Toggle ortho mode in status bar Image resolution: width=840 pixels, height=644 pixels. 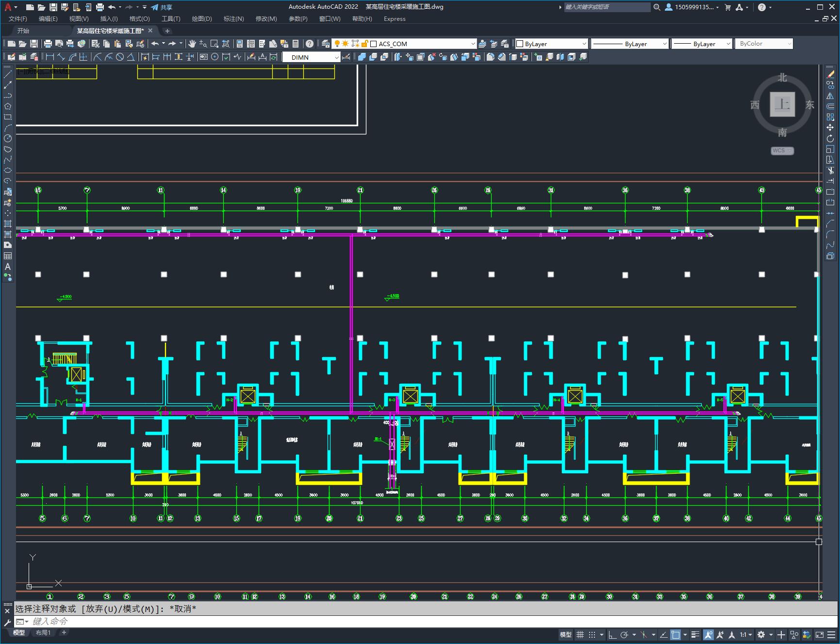612,635
